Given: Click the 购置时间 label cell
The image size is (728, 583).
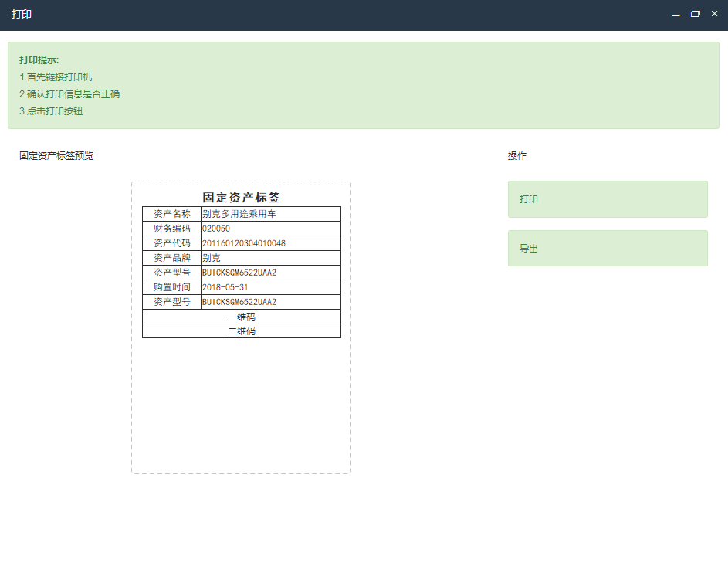Looking at the screenshot, I should pos(172,287).
